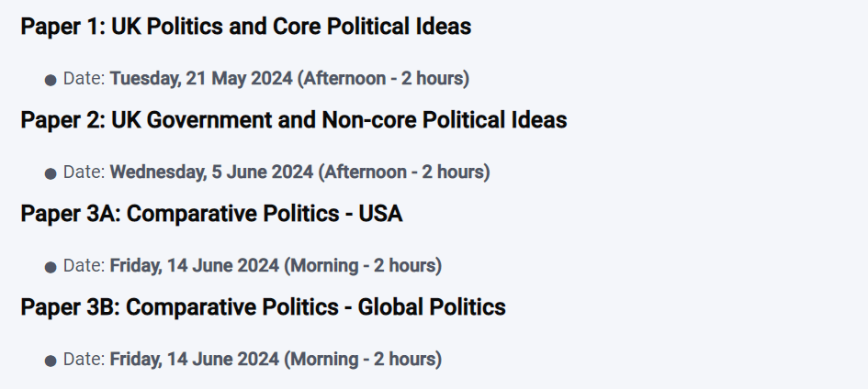Viewport: 868px width, 389px height.
Task: Click the bullet point under Paper 3A
Action: (x=51, y=268)
